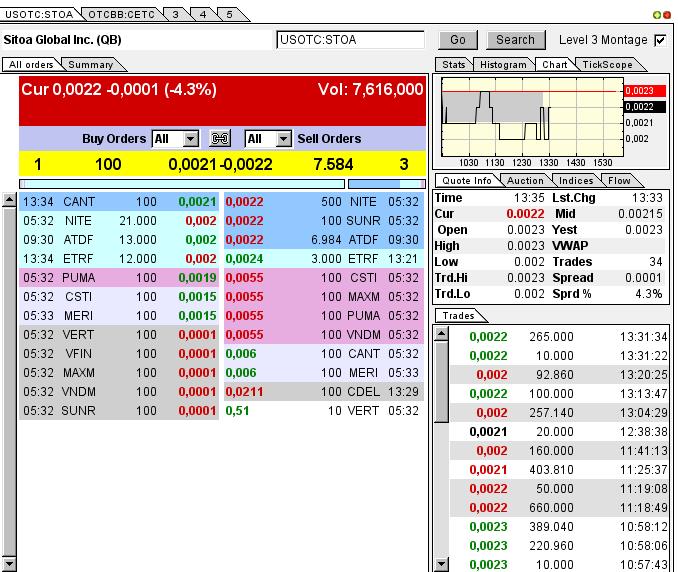The image size is (678, 572).
Task: Toggle the Level 3 Montage checkbox
Action: click(x=660, y=40)
